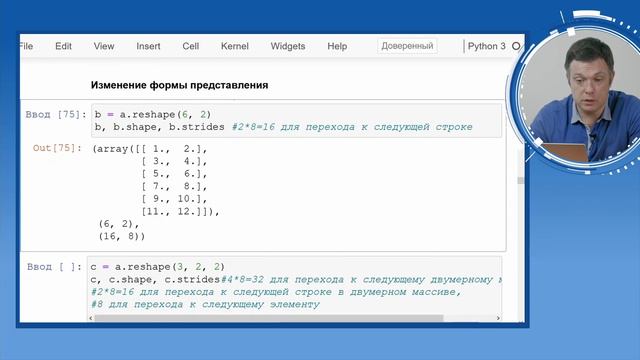Click the Ввод [75] input prompt
Image resolution: width=640 pixels, height=360 pixels.
[56, 114]
